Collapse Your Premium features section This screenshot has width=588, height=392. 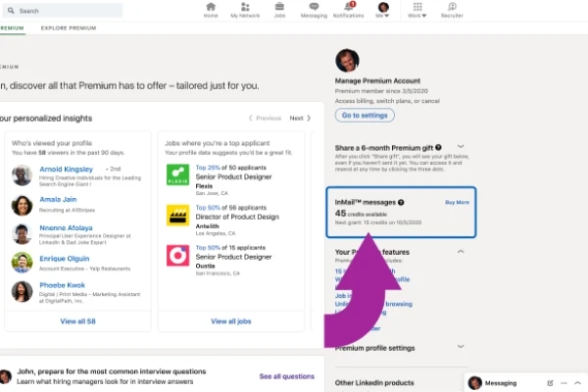point(461,251)
